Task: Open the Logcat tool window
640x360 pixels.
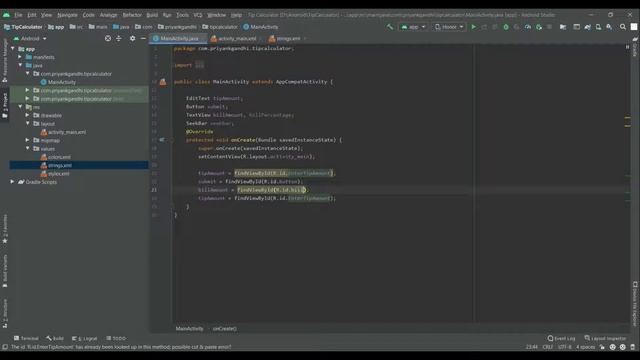Action: click(x=84, y=338)
